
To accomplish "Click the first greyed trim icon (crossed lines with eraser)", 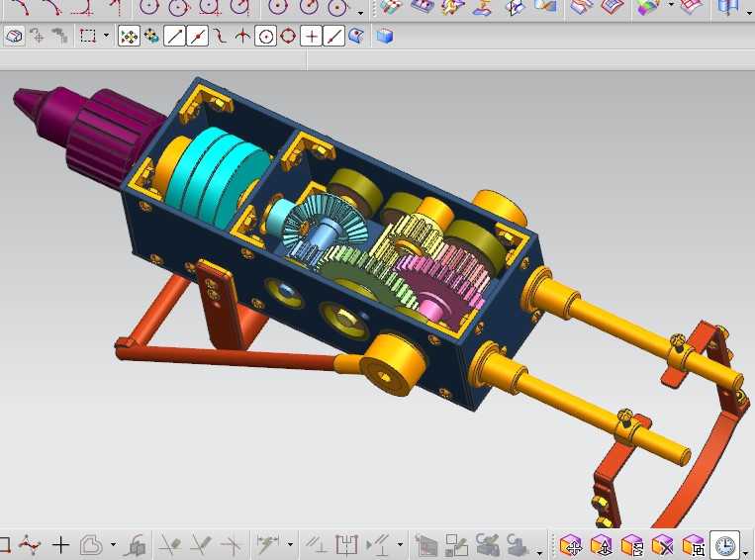I will [170, 545].
